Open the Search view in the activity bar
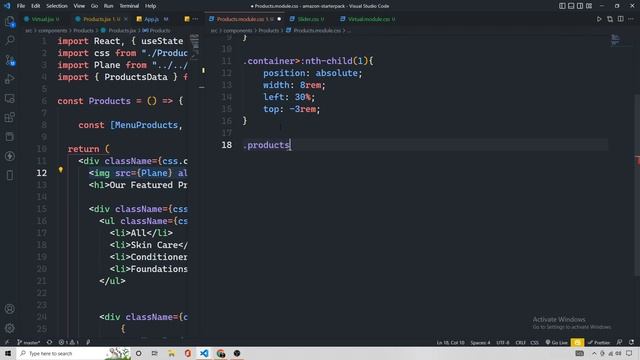This screenshot has height=360, width=640. 9,40
